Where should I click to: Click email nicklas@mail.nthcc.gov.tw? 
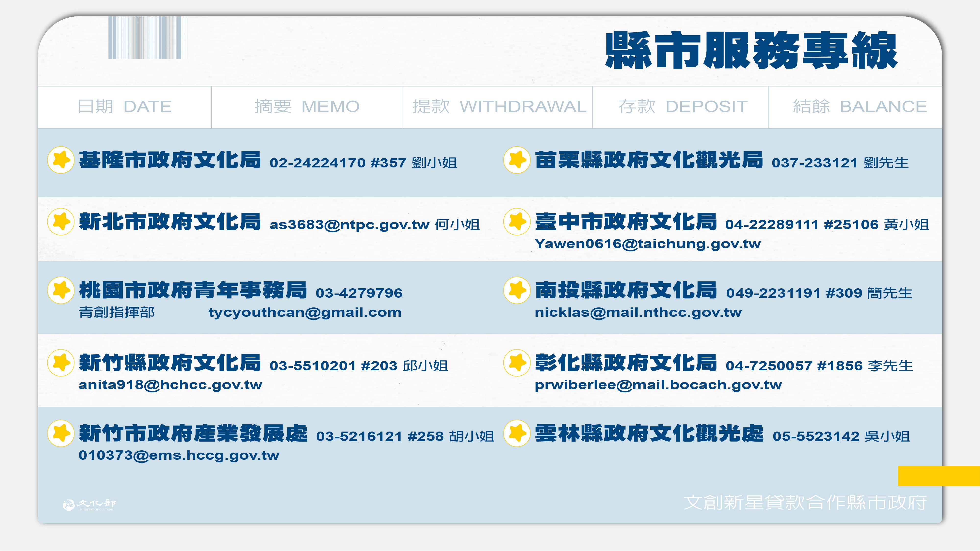coord(638,313)
